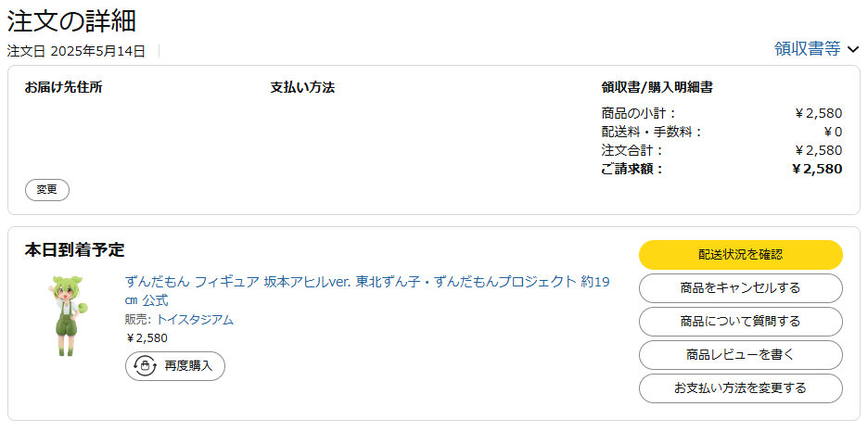Expand the 領収書等 dropdown menu

pos(816,49)
